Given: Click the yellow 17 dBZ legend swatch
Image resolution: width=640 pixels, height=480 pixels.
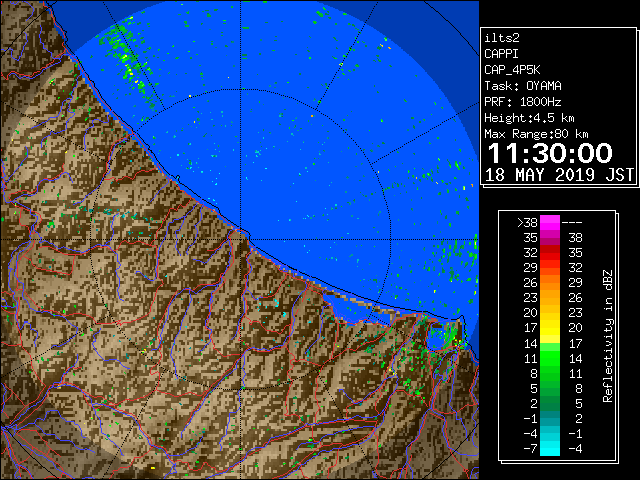Looking at the screenshot, I should tap(550, 328).
